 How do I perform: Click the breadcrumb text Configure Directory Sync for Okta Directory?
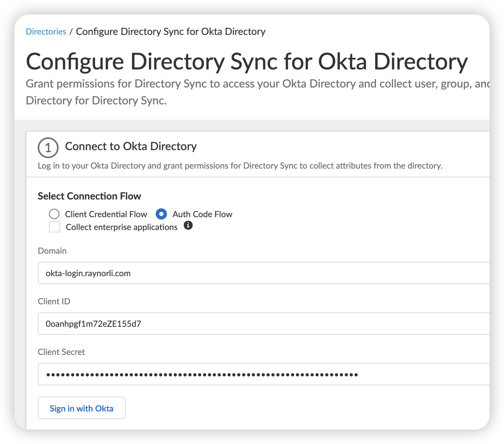(x=171, y=32)
